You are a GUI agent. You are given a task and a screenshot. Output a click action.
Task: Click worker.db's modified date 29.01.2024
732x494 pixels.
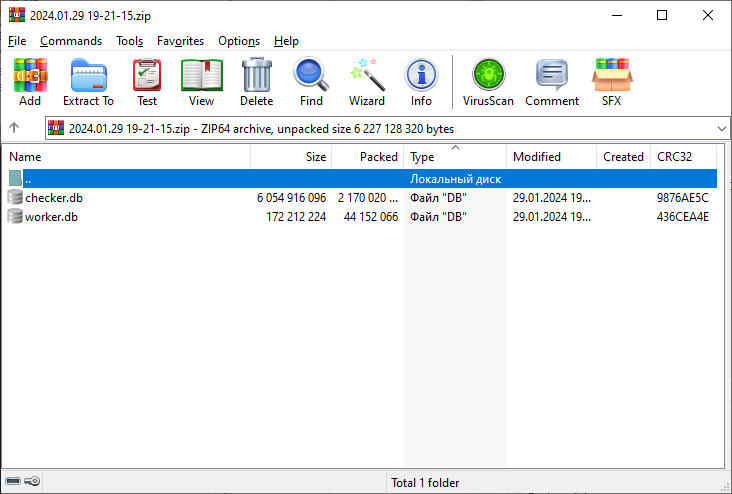click(552, 217)
